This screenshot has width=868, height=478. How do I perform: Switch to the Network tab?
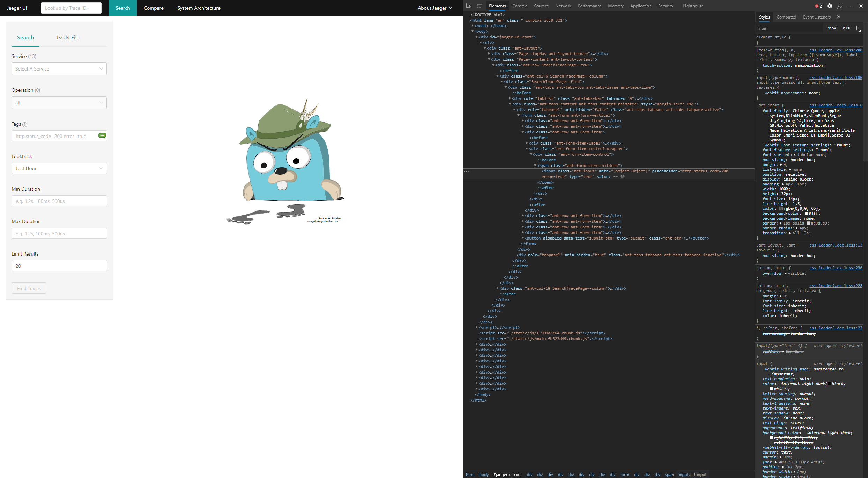tap(563, 6)
